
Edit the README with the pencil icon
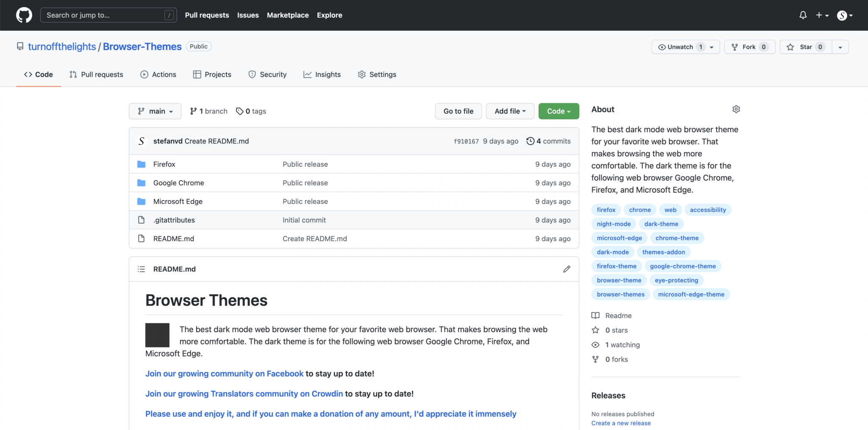point(566,269)
